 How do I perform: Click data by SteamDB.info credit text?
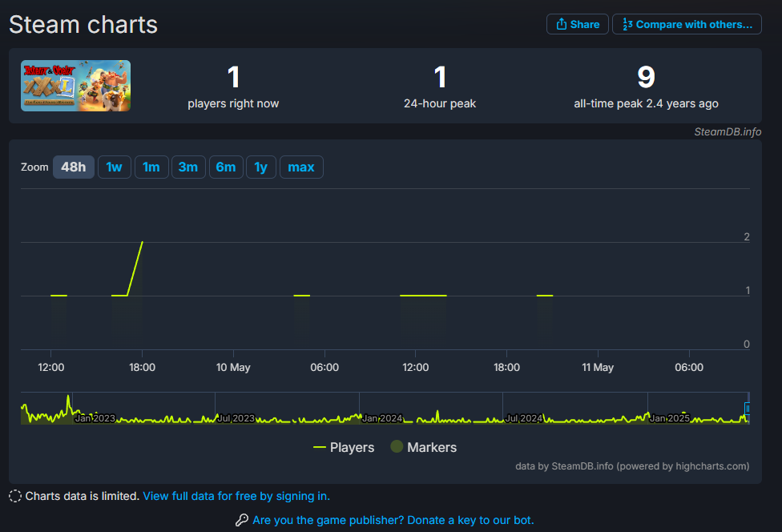click(x=632, y=466)
